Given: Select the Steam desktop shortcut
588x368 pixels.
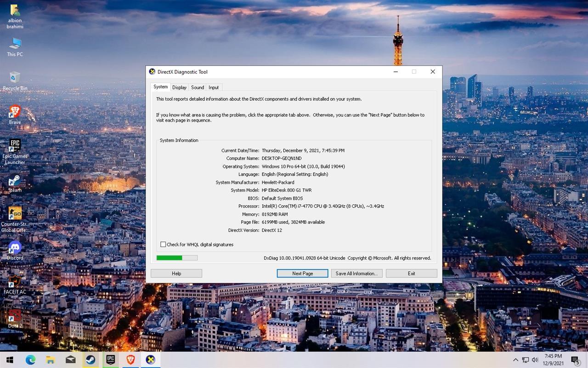Looking at the screenshot, I should [x=15, y=183].
